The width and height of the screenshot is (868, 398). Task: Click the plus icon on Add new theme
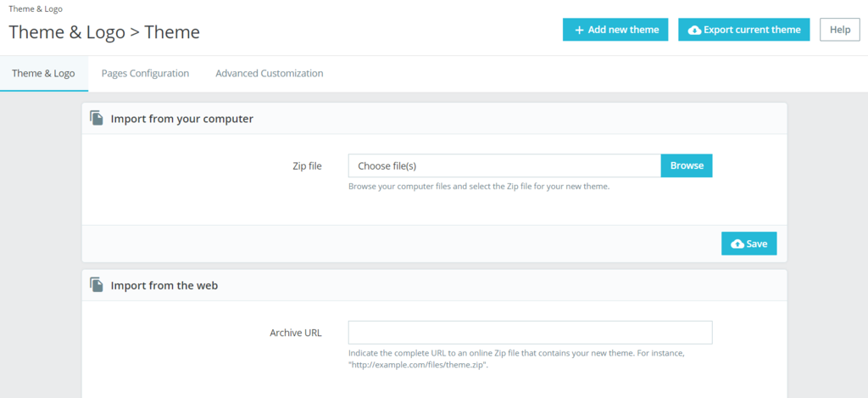click(x=579, y=30)
